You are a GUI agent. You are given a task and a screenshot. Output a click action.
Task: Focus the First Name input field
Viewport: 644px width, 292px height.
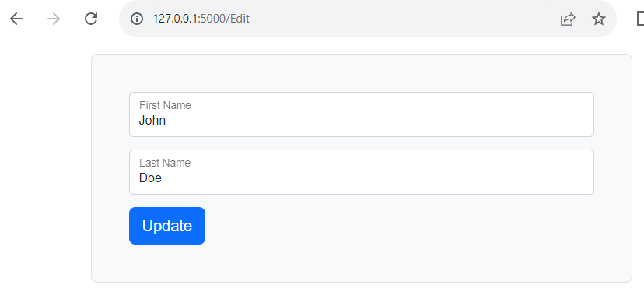tap(362, 114)
